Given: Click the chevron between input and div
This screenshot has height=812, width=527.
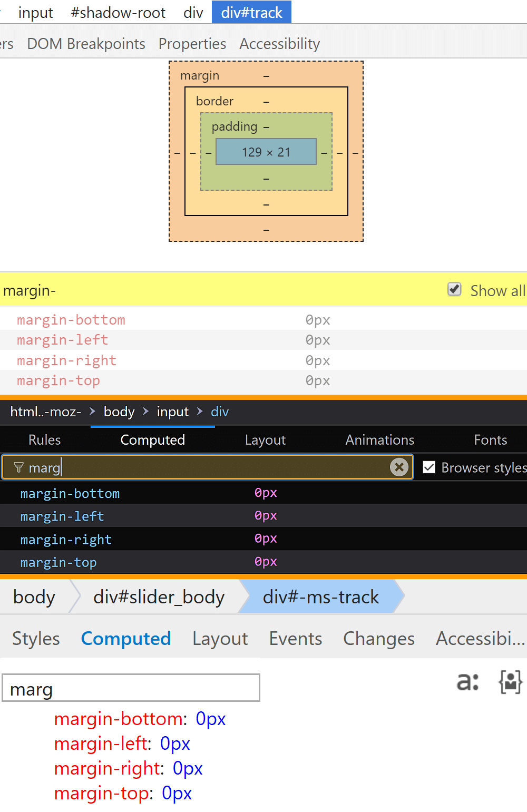Looking at the screenshot, I should pos(200,411).
